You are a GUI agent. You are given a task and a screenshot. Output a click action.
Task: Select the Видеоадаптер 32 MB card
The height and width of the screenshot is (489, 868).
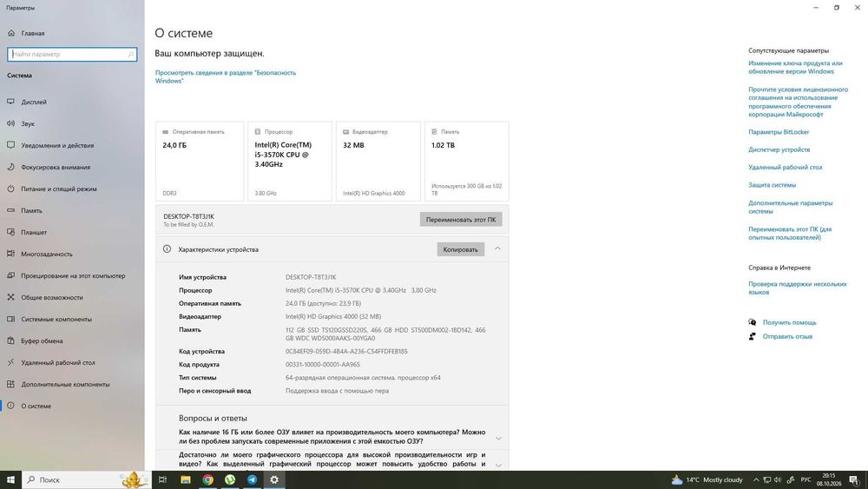(378, 162)
